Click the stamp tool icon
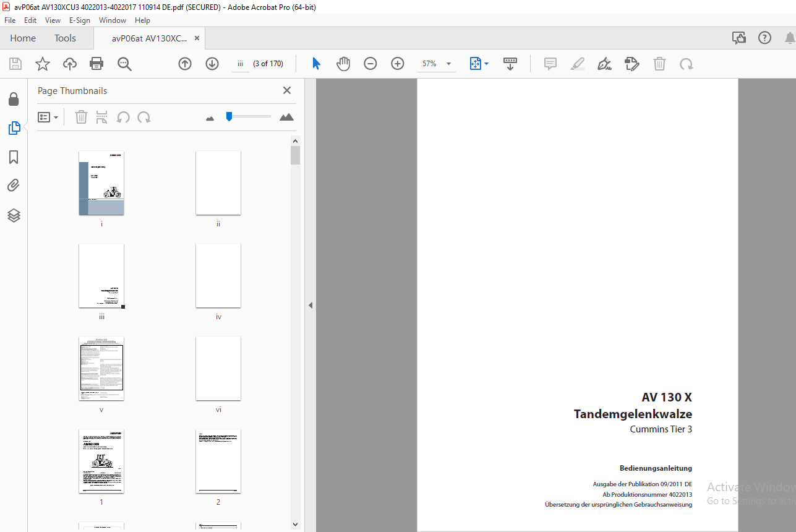Screen dimensions: 796x532 [632, 64]
